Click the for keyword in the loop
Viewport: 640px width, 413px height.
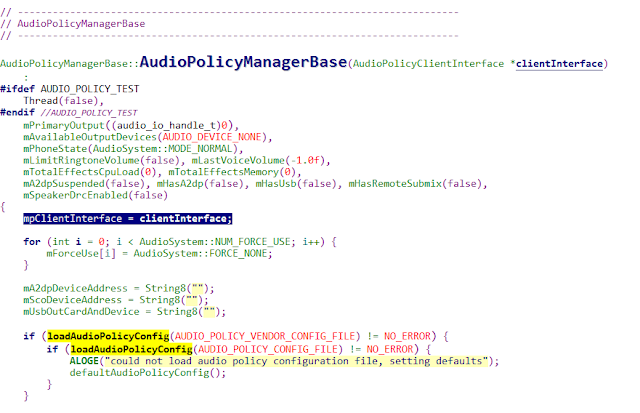click(x=32, y=242)
